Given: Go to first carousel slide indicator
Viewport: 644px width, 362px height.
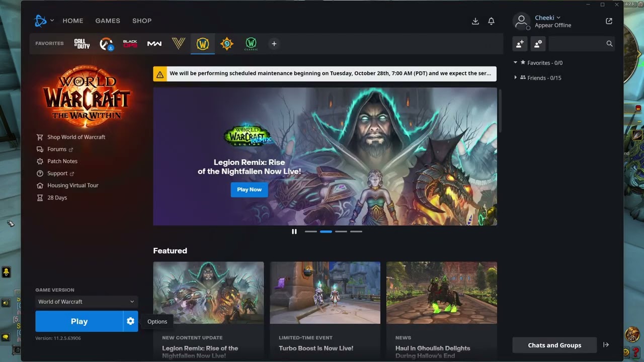Looking at the screenshot, I should [x=311, y=232].
